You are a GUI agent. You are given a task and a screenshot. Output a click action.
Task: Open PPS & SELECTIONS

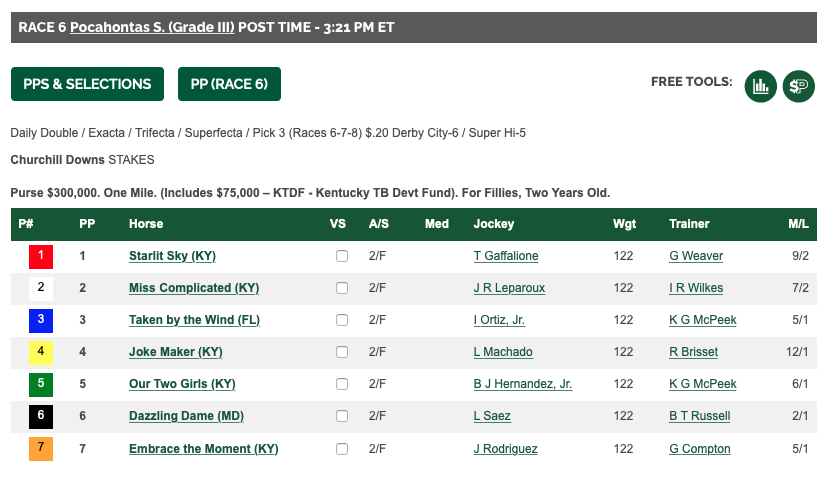tap(87, 84)
